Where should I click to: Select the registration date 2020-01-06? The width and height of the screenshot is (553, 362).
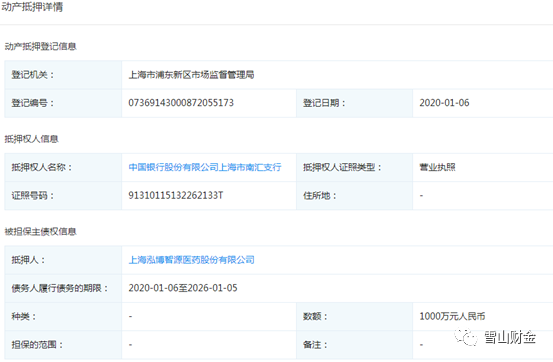coord(444,103)
